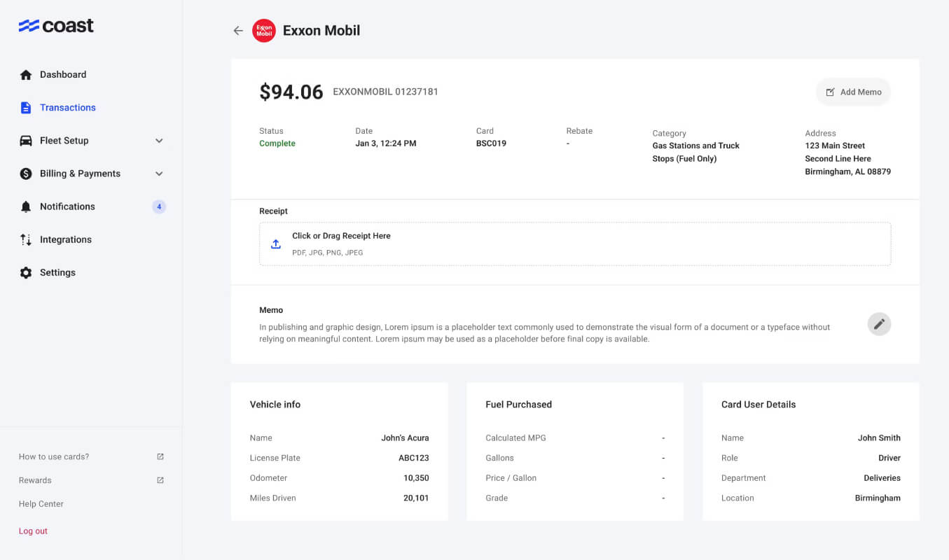Click the receipt upload icon
This screenshot has height=560, width=949.
(276, 244)
